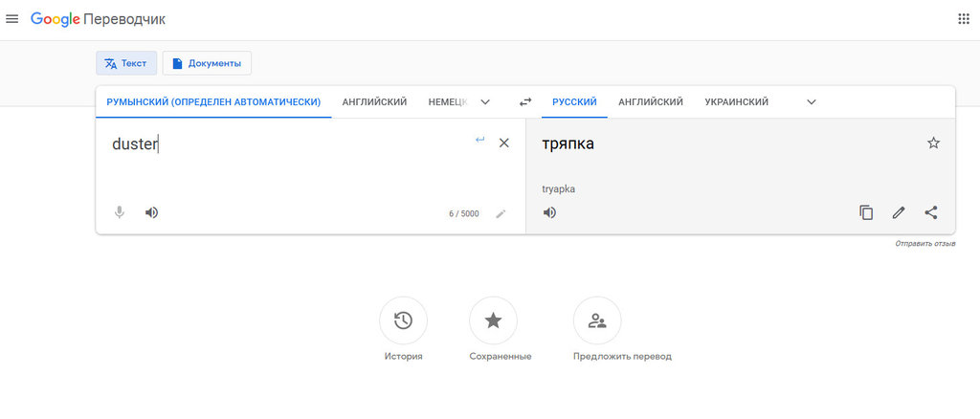Open the Google apps grid
This screenshot has width=980, height=419.
coord(963,19)
